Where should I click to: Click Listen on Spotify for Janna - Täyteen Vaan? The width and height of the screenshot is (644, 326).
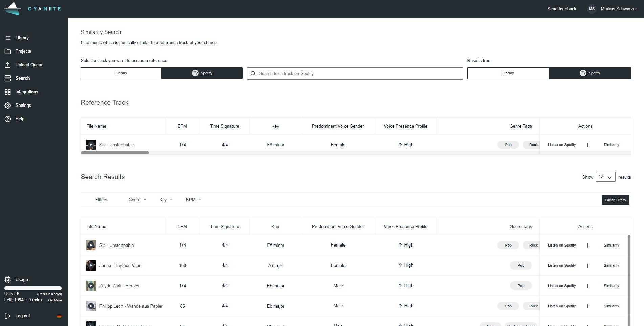click(x=562, y=265)
